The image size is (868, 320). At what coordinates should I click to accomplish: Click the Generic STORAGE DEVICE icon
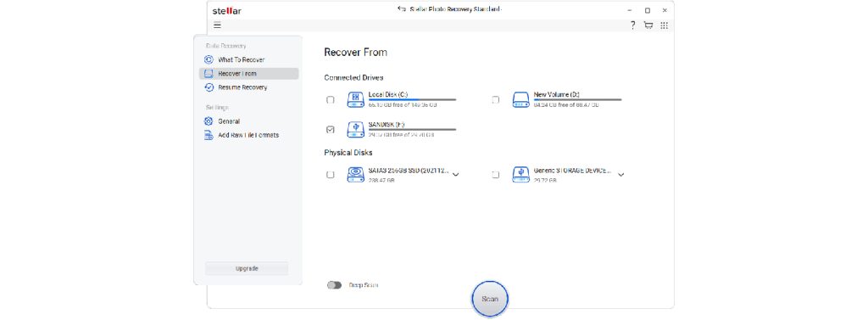tap(521, 174)
